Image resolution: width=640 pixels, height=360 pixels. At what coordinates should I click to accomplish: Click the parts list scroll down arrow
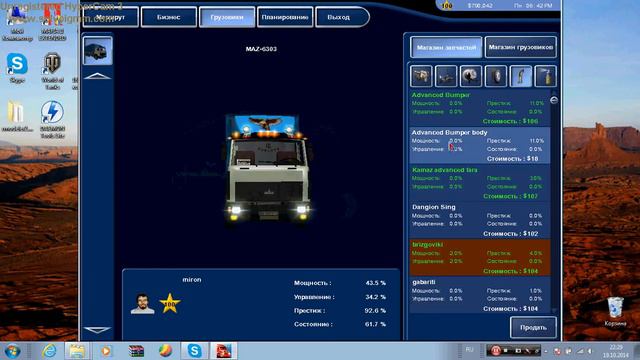click(554, 310)
